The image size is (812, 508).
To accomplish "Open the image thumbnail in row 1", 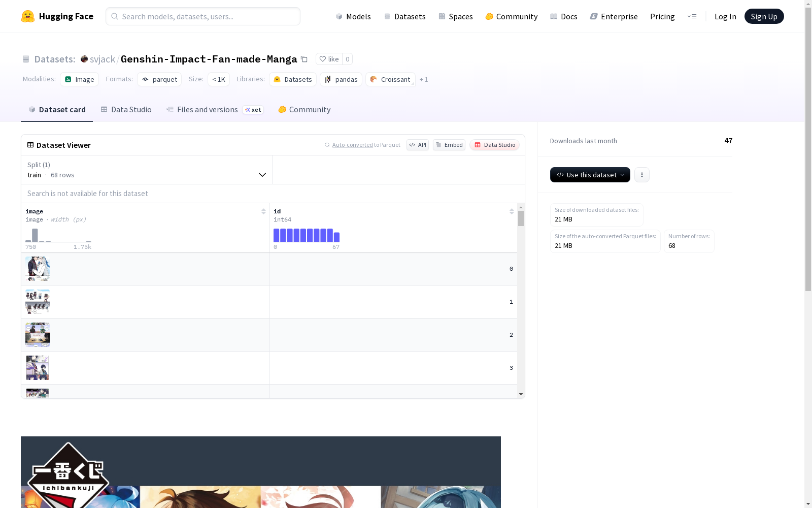I will coord(38,302).
